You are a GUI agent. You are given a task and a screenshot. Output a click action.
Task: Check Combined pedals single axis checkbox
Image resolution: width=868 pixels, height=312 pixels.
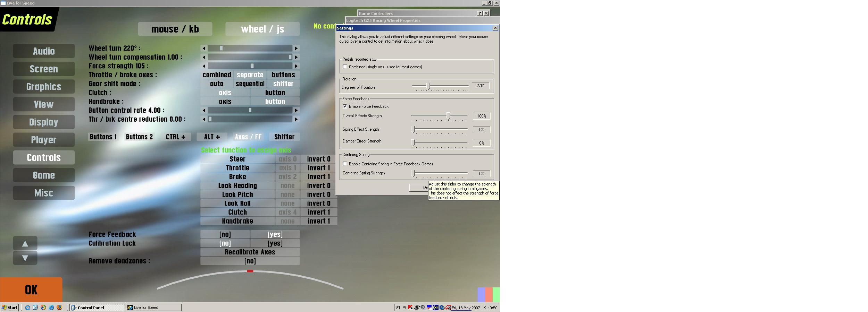[345, 67]
